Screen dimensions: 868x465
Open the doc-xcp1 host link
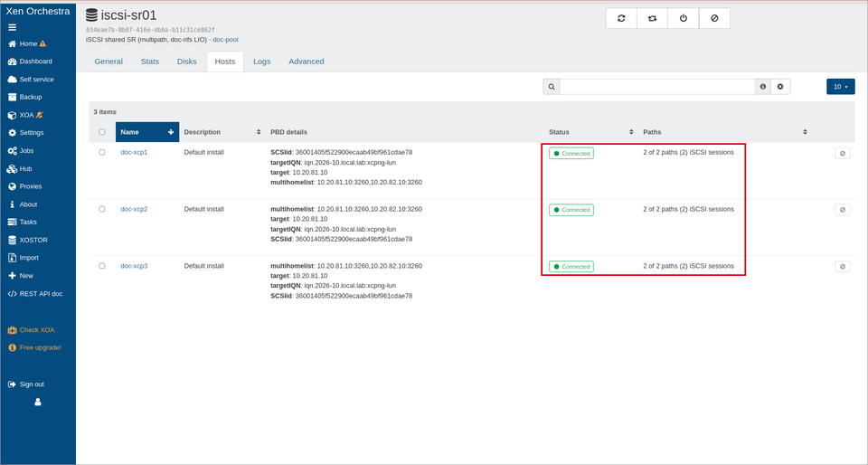point(134,152)
